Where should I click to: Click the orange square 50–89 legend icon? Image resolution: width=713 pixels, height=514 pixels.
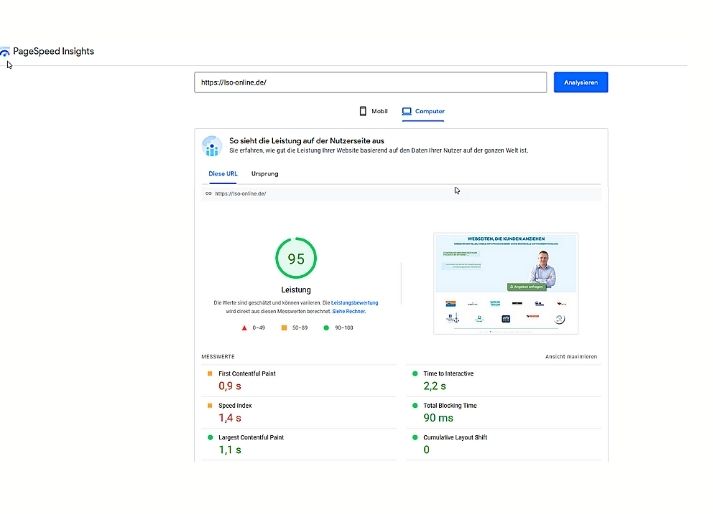(284, 328)
